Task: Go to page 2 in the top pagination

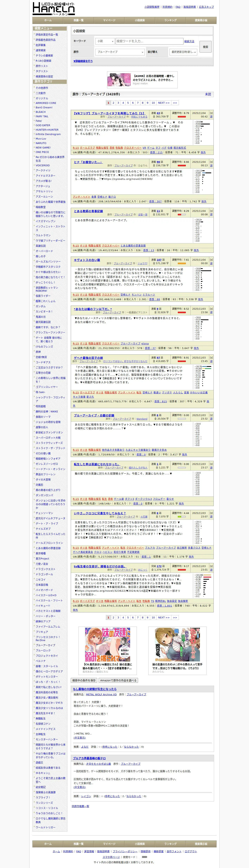Action: point(113,103)
